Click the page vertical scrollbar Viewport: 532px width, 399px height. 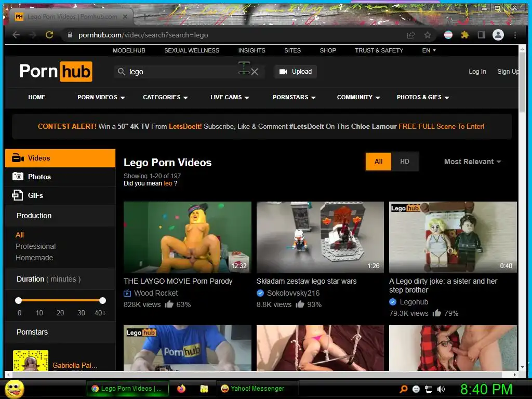(x=522, y=82)
